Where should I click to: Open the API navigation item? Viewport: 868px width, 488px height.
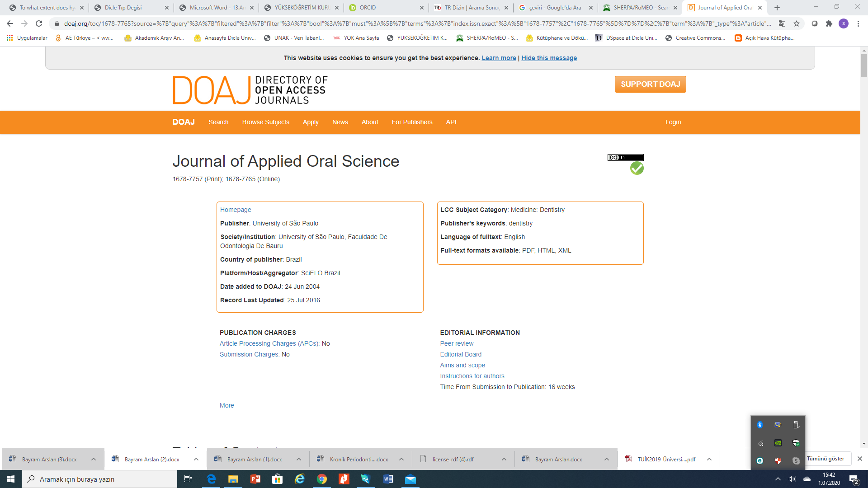tap(451, 122)
